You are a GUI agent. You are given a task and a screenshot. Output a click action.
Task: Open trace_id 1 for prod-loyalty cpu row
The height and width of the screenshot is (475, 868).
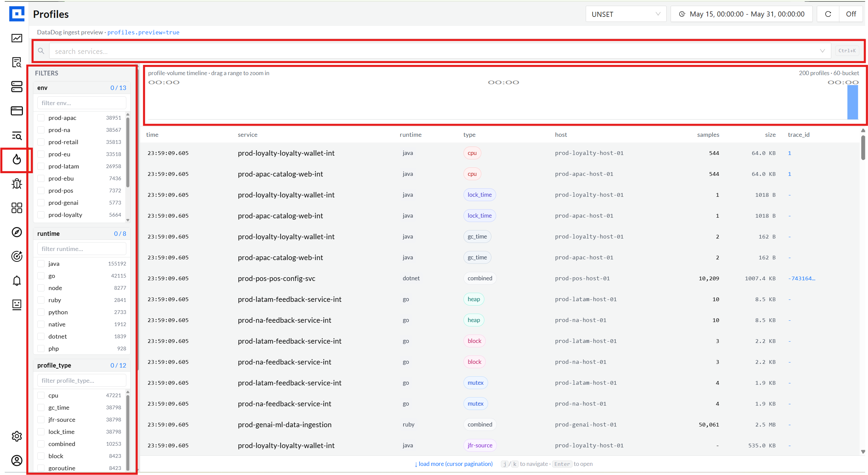[790, 153]
